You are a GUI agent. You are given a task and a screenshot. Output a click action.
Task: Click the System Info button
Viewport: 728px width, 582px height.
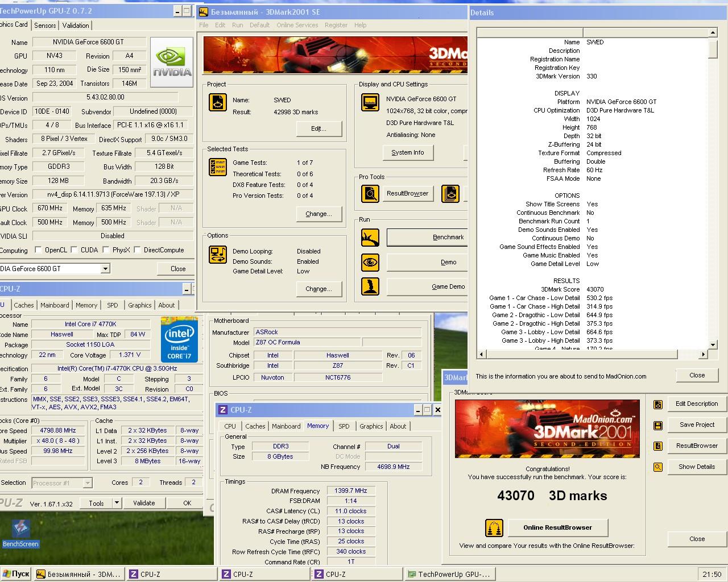click(x=407, y=152)
